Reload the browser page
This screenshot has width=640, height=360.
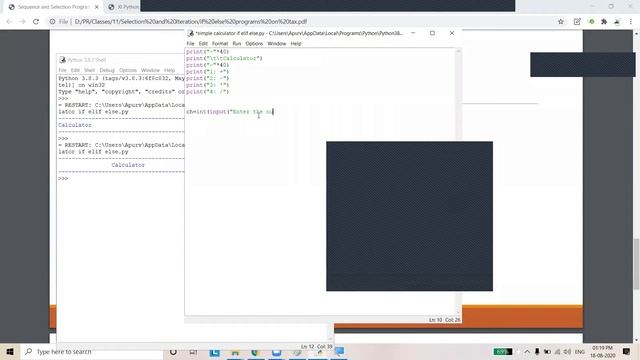point(36,22)
